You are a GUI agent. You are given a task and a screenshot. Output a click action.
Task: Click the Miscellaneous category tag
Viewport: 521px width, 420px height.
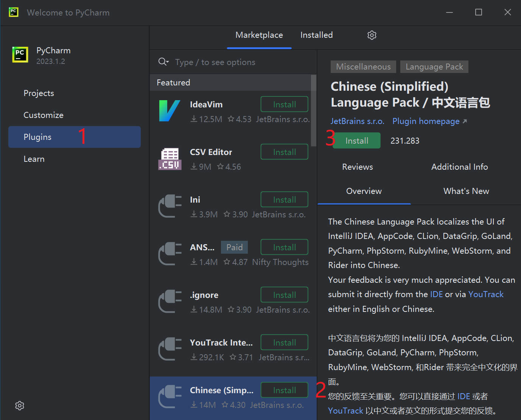coord(363,67)
